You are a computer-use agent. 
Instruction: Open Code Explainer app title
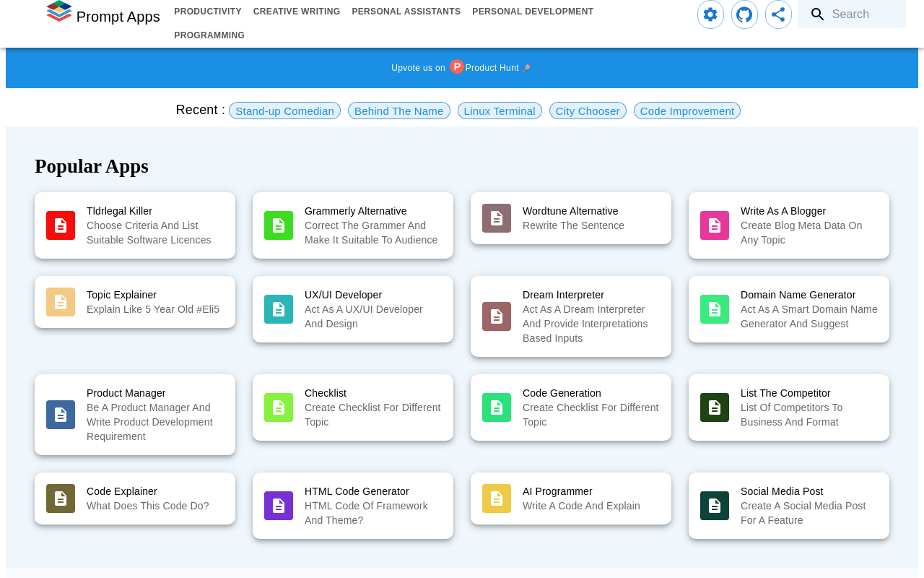(122, 491)
